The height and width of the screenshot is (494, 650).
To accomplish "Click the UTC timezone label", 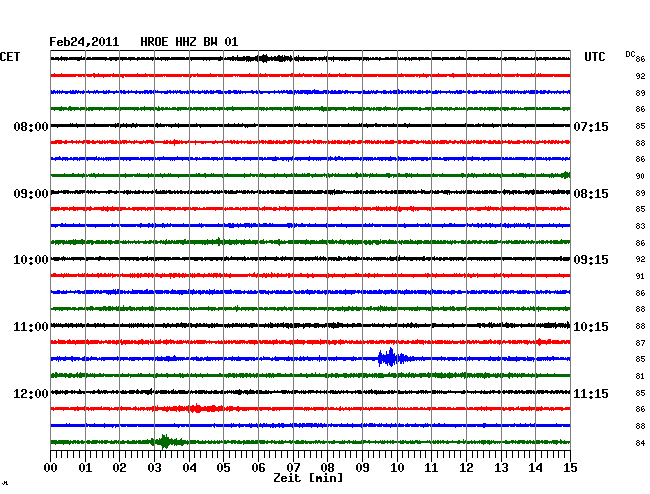I will [594, 57].
